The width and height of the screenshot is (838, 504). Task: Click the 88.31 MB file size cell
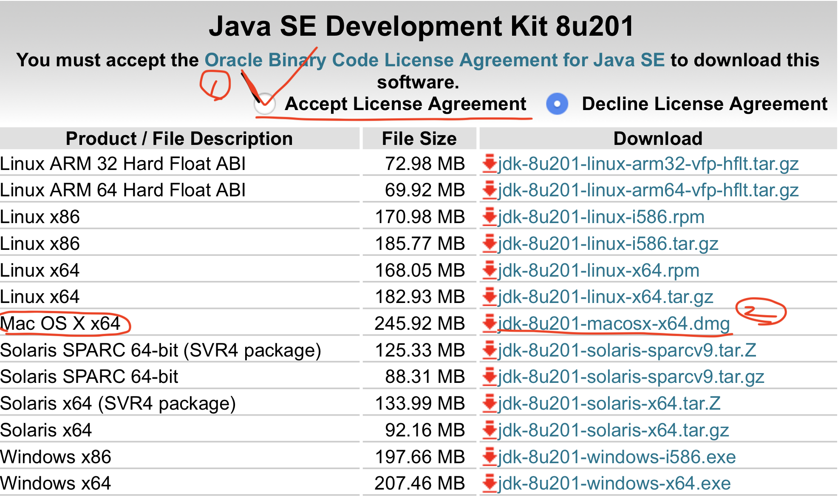(425, 377)
